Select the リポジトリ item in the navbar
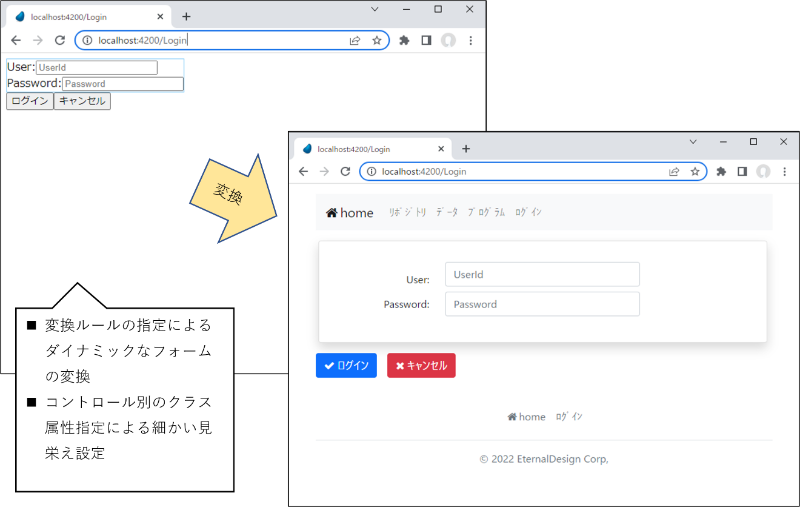 407,213
